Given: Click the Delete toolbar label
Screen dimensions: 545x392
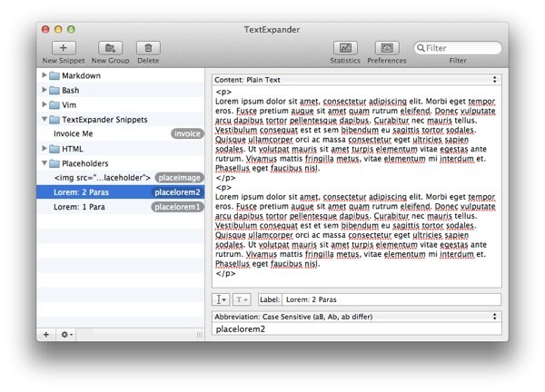Looking at the screenshot, I should pyautogui.click(x=148, y=61).
